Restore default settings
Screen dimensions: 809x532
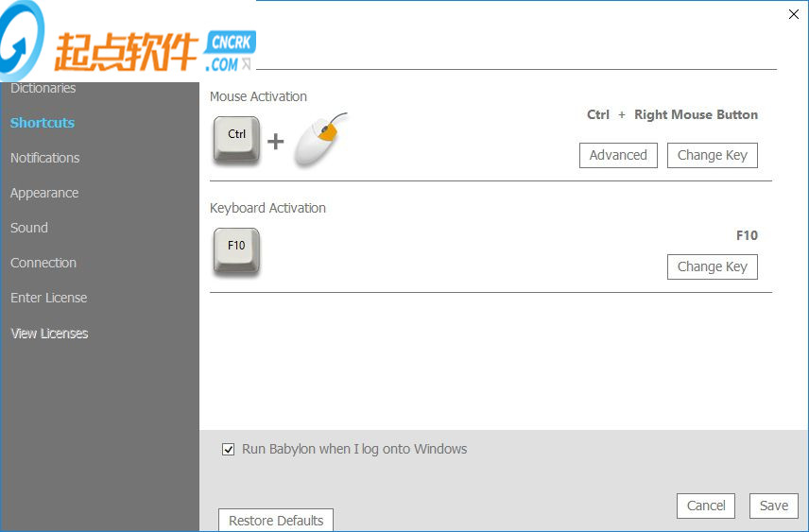tap(276, 520)
